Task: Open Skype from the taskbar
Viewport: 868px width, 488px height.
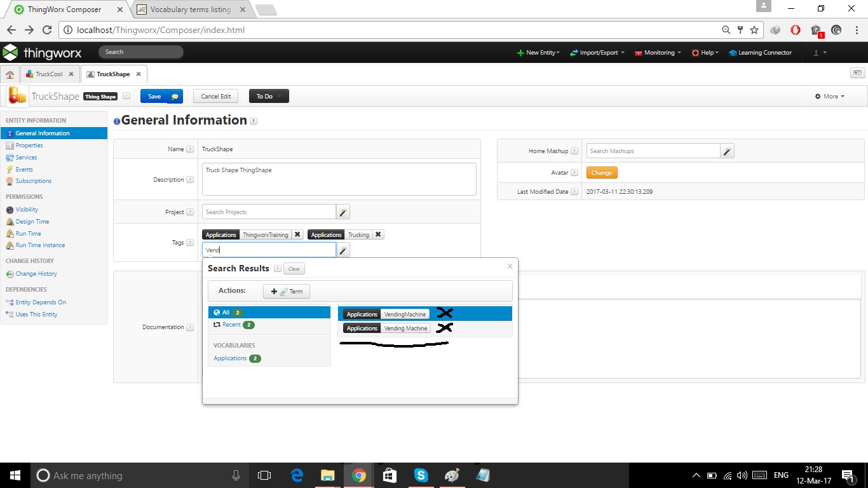Action: click(421, 475)
